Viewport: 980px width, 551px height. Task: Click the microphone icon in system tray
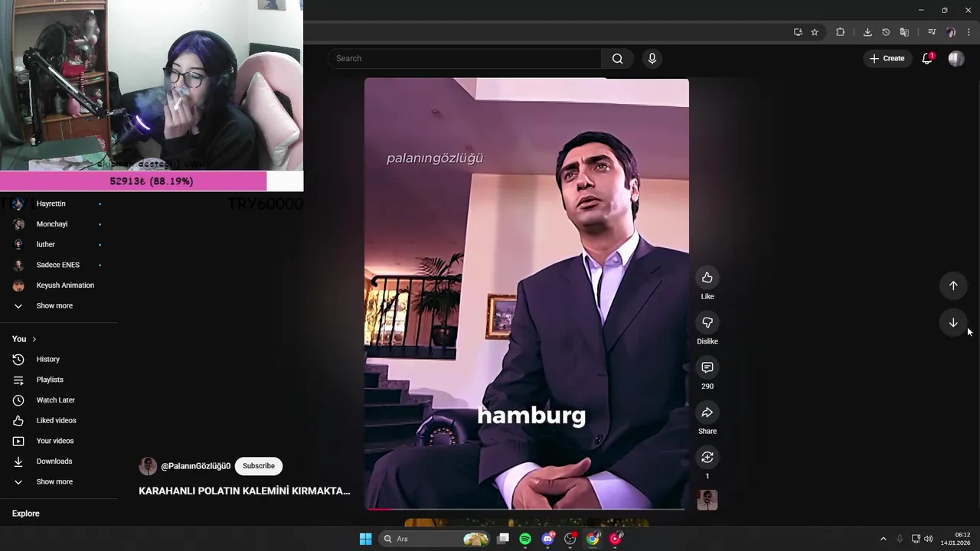coord(900,539)
